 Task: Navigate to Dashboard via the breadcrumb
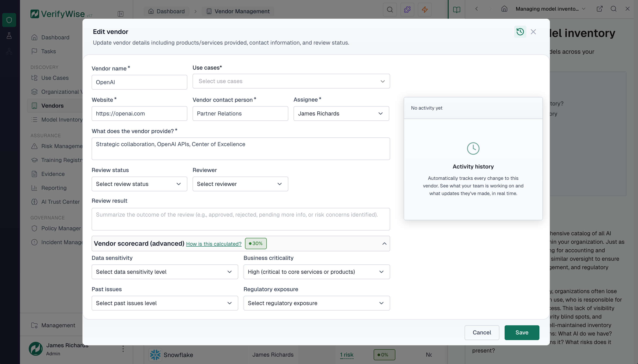(x=166, y=11)
